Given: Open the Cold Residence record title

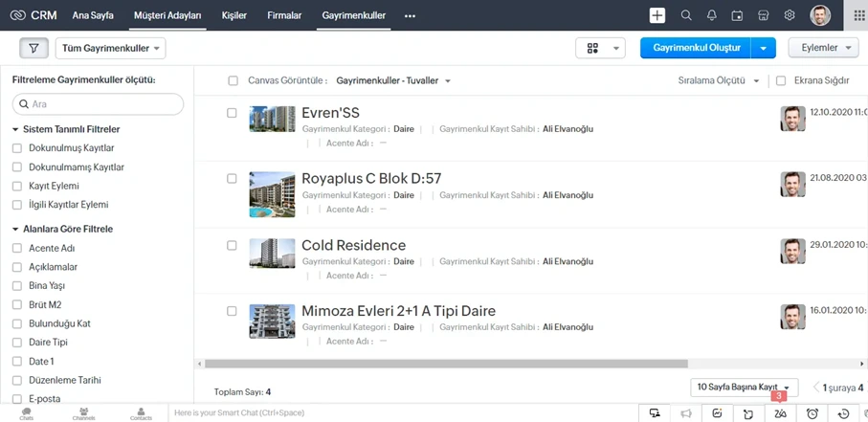Looking at the screenshot, I should (x=354, y=245).
